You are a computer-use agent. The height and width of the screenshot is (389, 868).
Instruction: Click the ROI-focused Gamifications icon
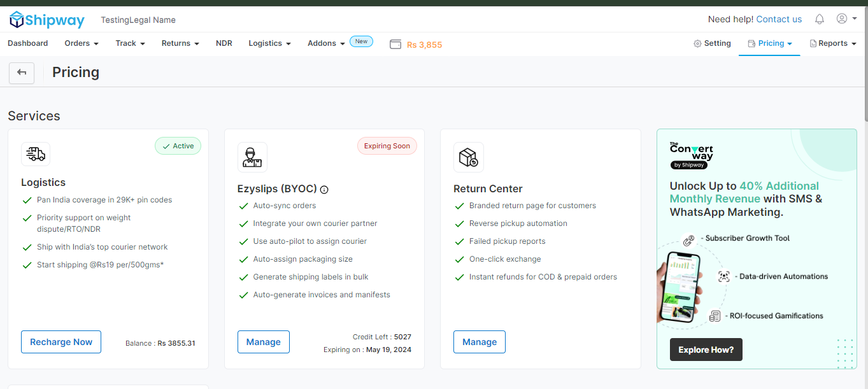pos(715,316)
